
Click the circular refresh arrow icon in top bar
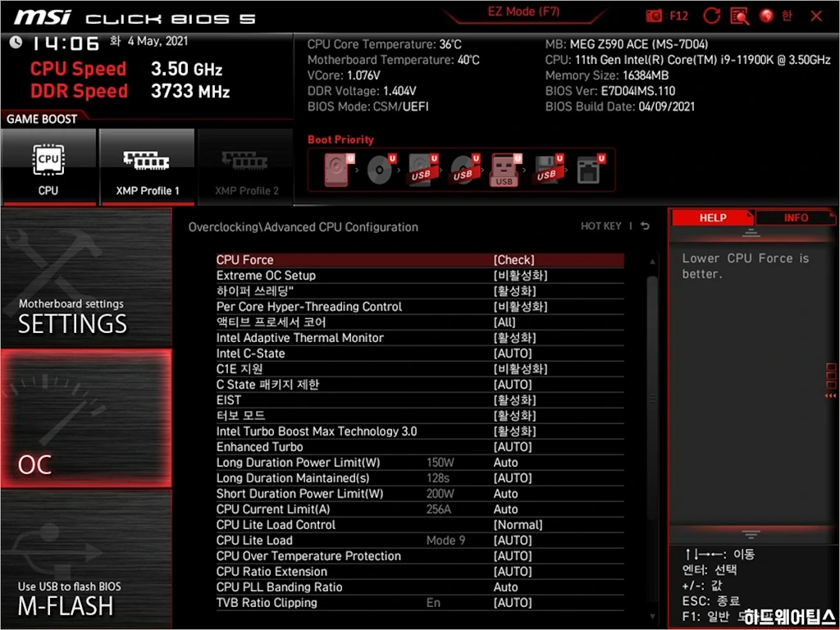click(x=711, y=16)
